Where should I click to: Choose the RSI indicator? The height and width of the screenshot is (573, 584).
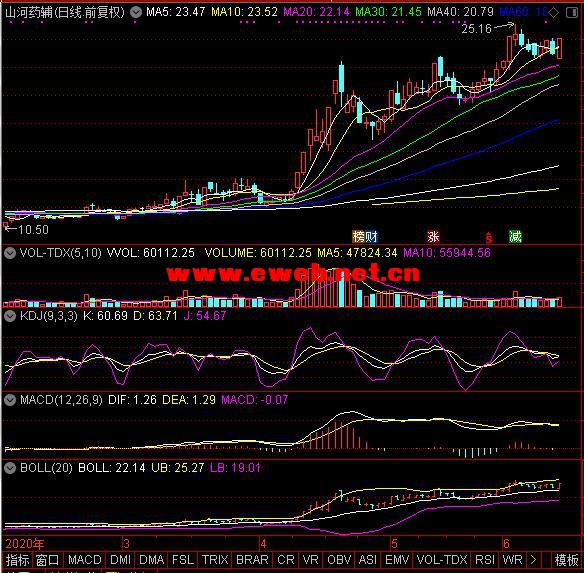click(x=485, y=560)
